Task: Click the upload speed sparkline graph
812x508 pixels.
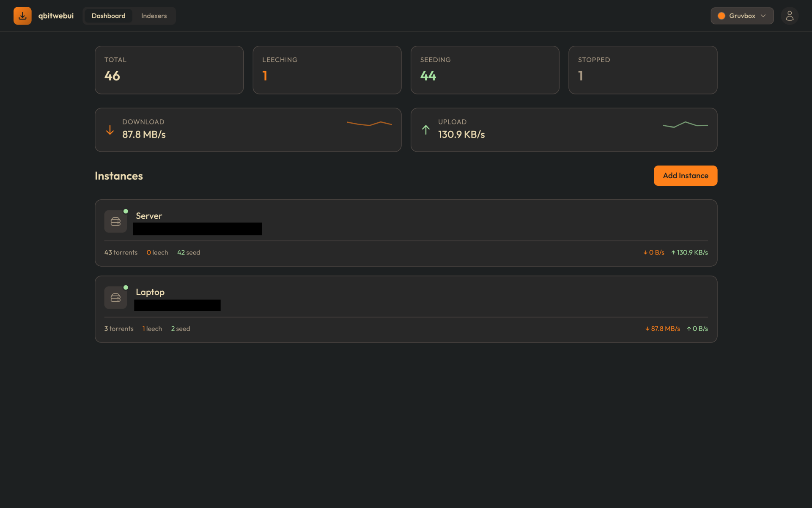Action: (685, 124)
